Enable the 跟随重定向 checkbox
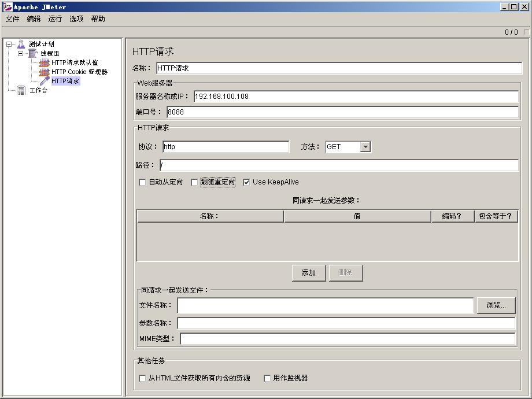Screen dimensions: 532x399 point(194,182)
